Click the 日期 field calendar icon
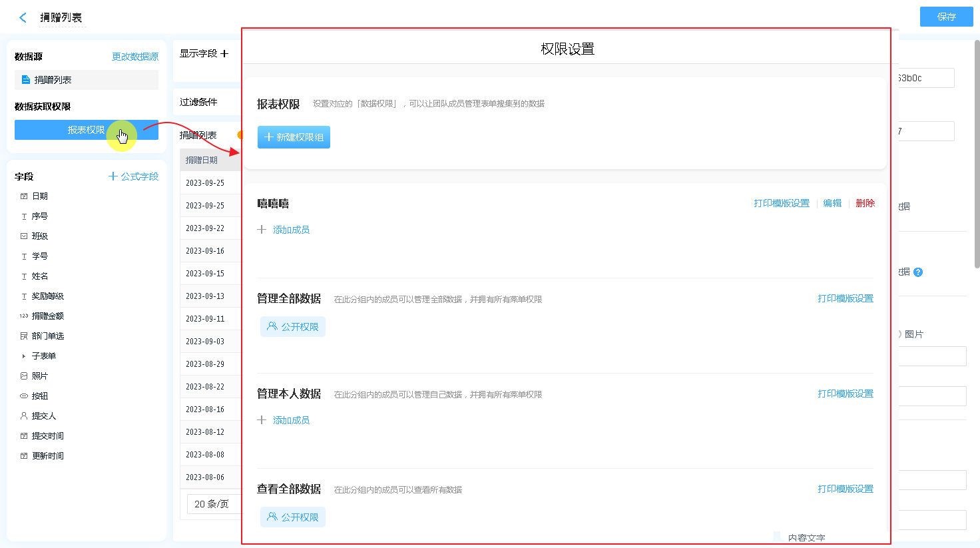This screenshot has width=980, height=548. [24, 196]
